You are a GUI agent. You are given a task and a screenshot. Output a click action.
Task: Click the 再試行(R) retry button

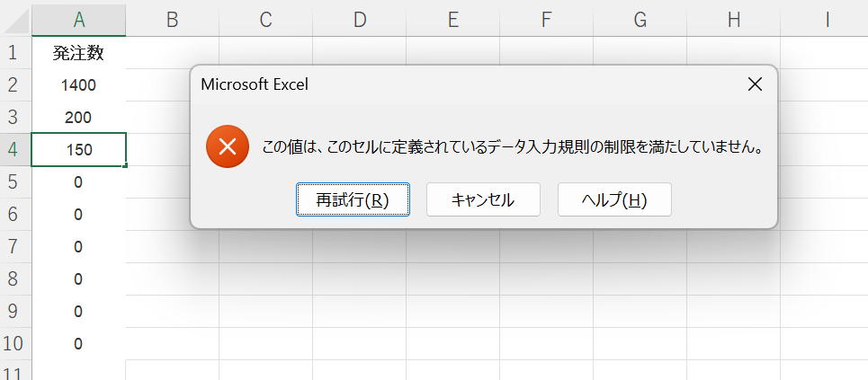tap(353, 199)
